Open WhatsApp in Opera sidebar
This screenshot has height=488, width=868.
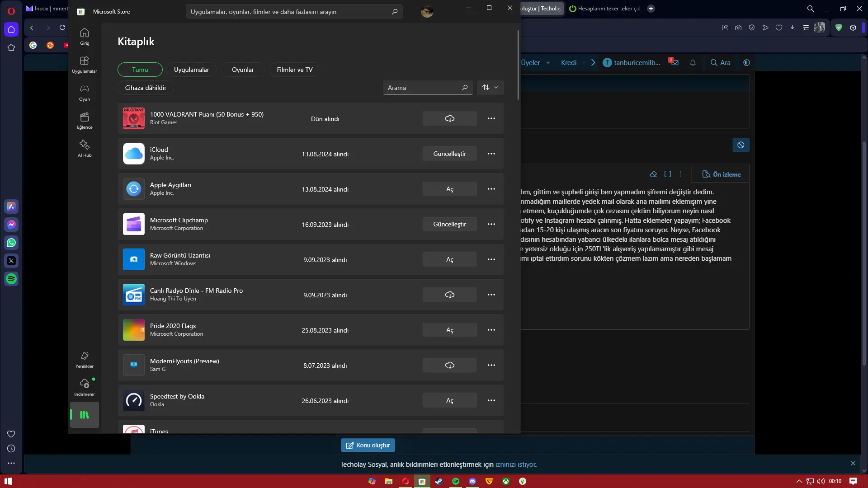pyautogui.click(x=11, y=243)
